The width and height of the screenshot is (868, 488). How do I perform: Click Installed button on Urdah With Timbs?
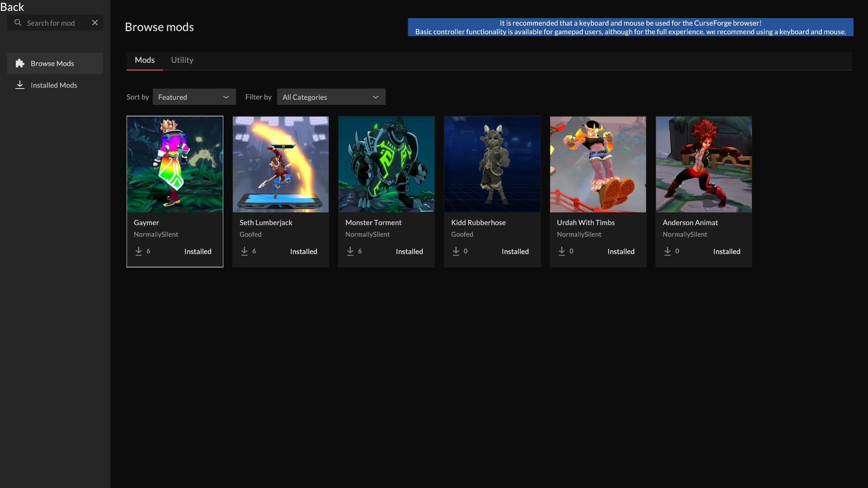[621, 252]
